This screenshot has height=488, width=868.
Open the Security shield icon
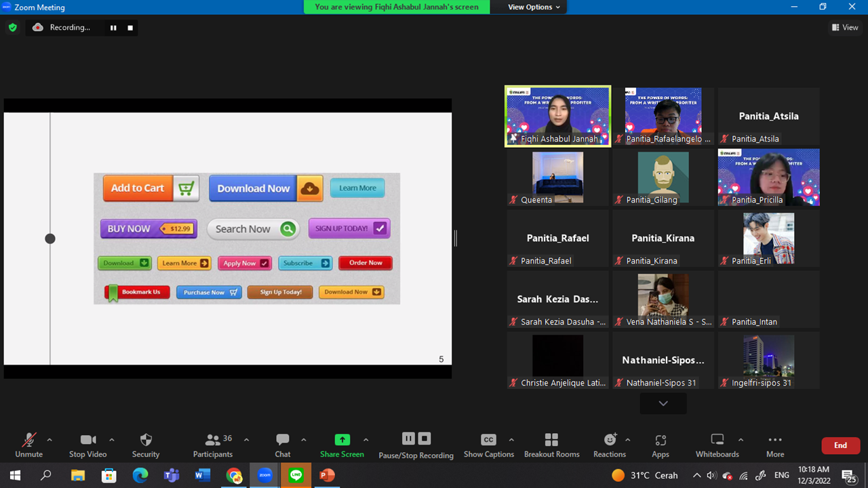coord(145,441)
